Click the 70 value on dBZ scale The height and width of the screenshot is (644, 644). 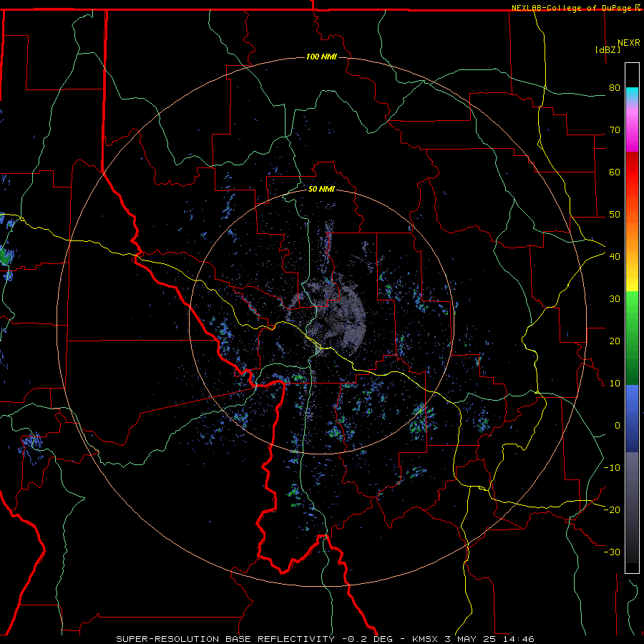click(615, 130)
